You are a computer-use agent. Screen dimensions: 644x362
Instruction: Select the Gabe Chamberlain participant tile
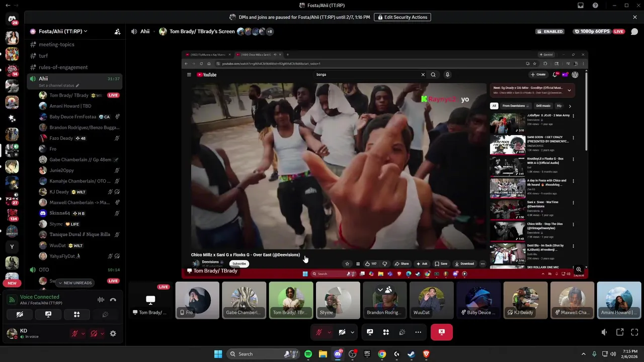(x=244, y=300)
